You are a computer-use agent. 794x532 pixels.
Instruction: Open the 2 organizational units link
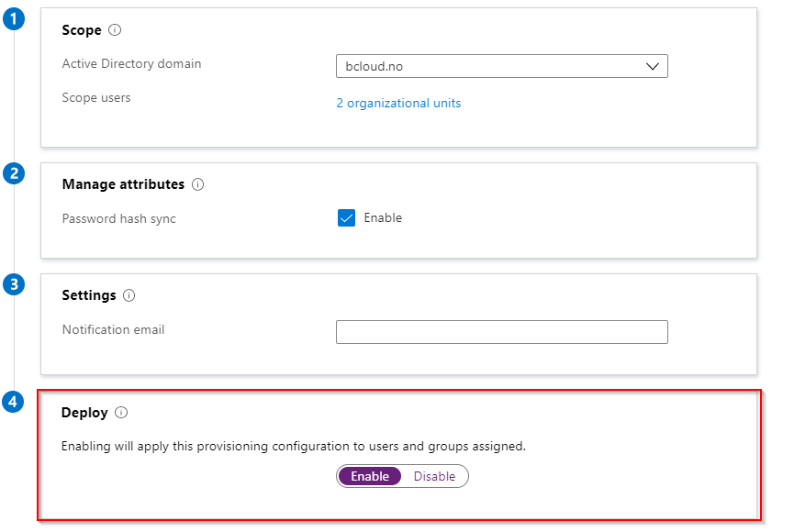tap(398, 104)
